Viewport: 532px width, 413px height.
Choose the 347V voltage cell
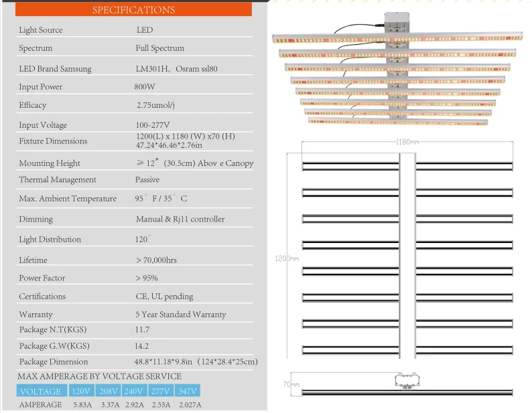tap(188, 392)
